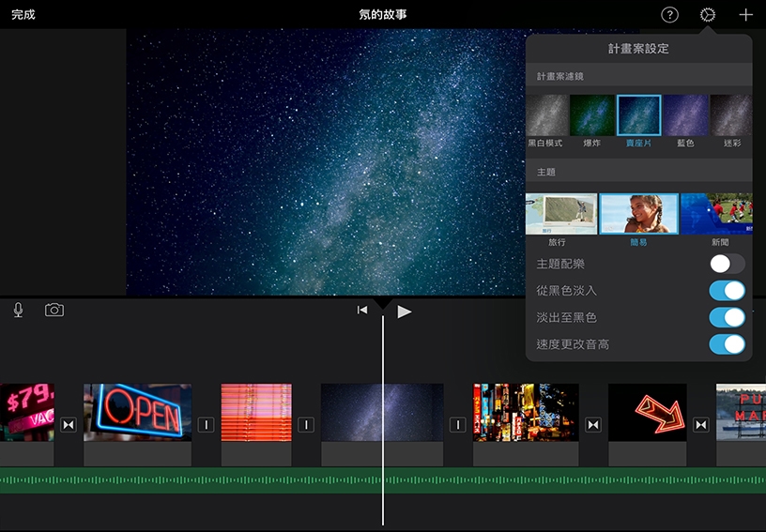Select the 旅行 theme
Screen dimensions: 766x532
pos(561,214)
